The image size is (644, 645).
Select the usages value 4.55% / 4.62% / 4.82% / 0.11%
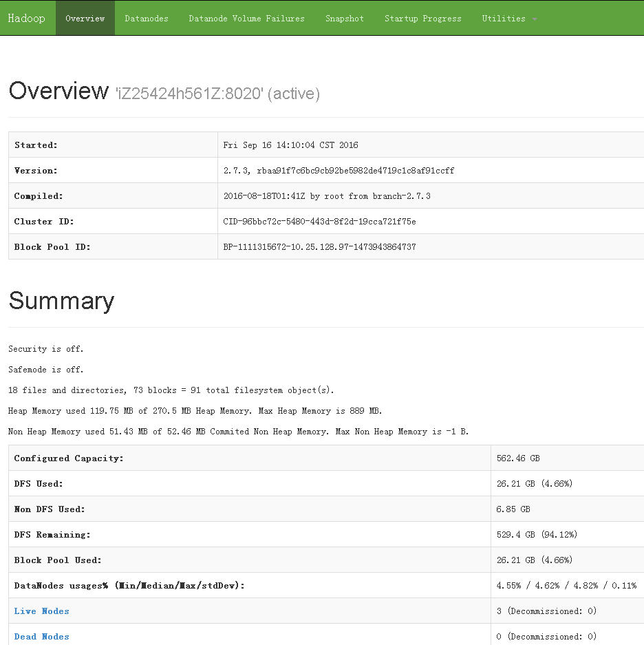pyautogui.click(x=567, y=586)
